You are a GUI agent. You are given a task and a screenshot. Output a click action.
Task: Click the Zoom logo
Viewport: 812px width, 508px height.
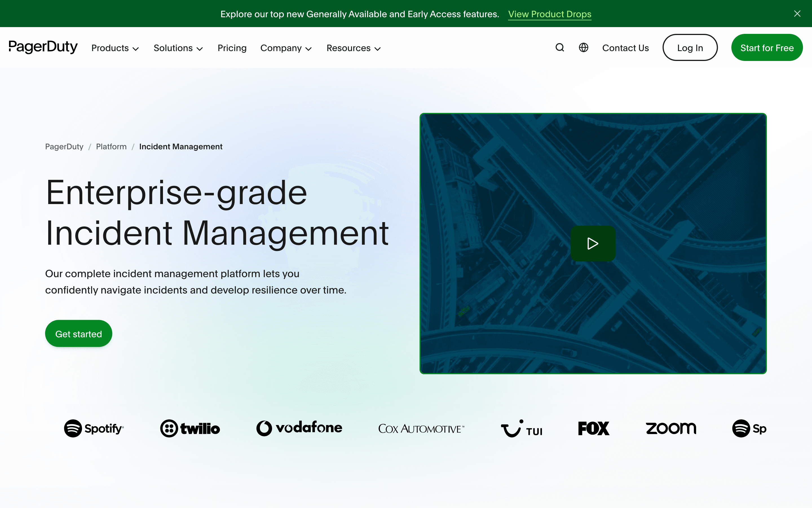671,428
